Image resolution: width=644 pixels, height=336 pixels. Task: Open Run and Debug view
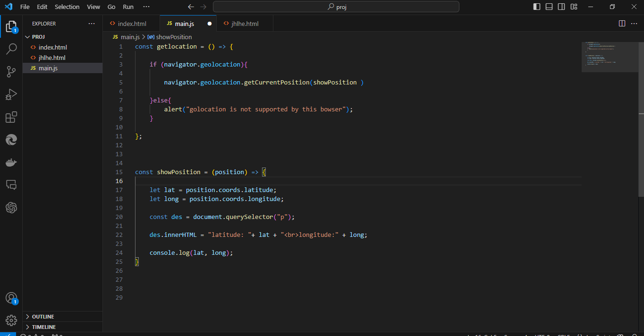pyautogui.click(x=11, y=94)
